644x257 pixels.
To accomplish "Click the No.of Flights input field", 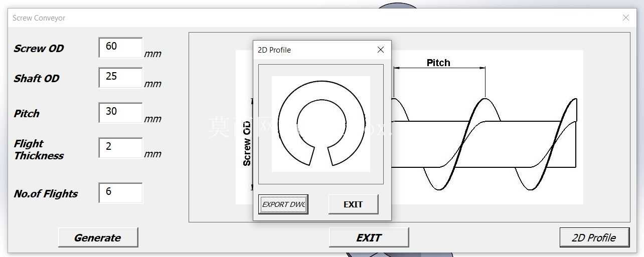I will 120,193.
